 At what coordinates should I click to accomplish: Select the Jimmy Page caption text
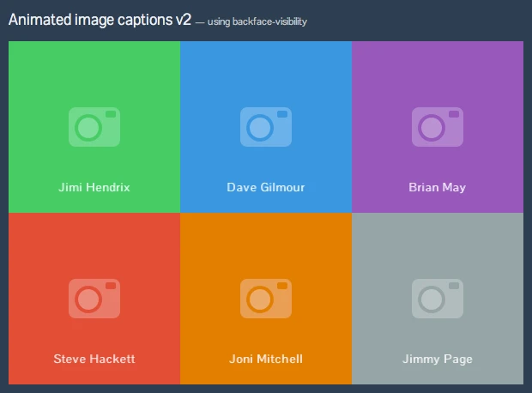[x=438, y=359]
